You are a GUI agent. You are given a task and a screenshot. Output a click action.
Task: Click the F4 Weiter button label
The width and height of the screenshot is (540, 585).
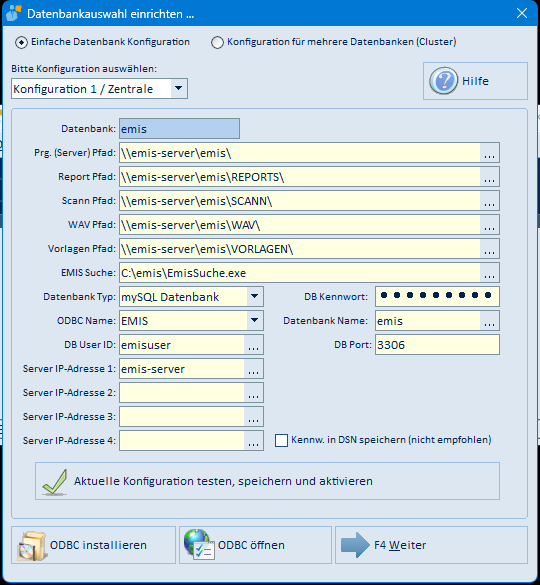tap(400, 545)
